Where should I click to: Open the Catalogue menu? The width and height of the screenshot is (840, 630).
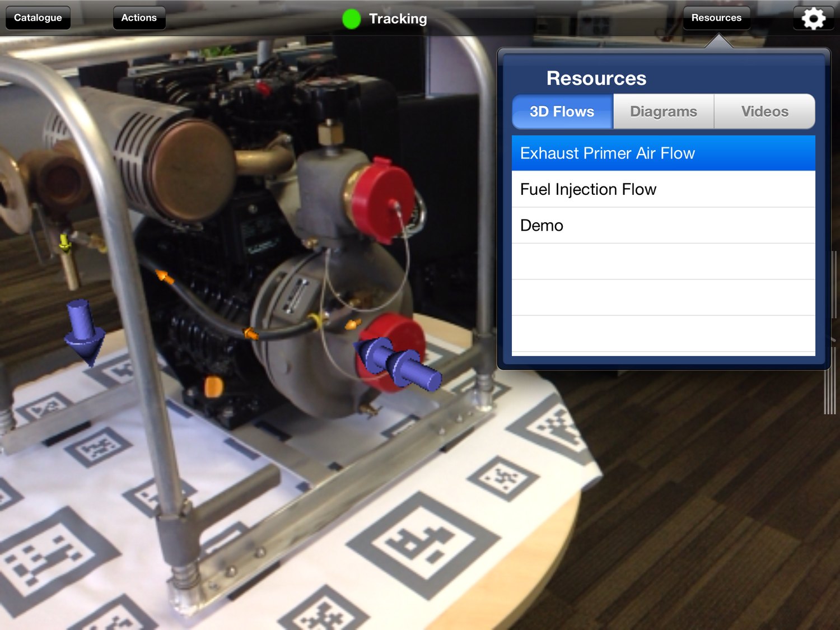point(38,18)
